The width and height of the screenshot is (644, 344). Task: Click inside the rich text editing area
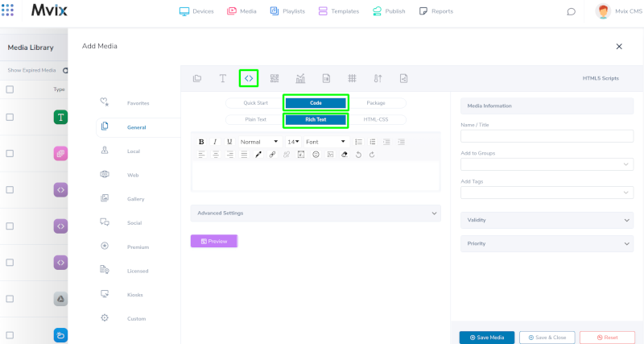click(316, 176)
